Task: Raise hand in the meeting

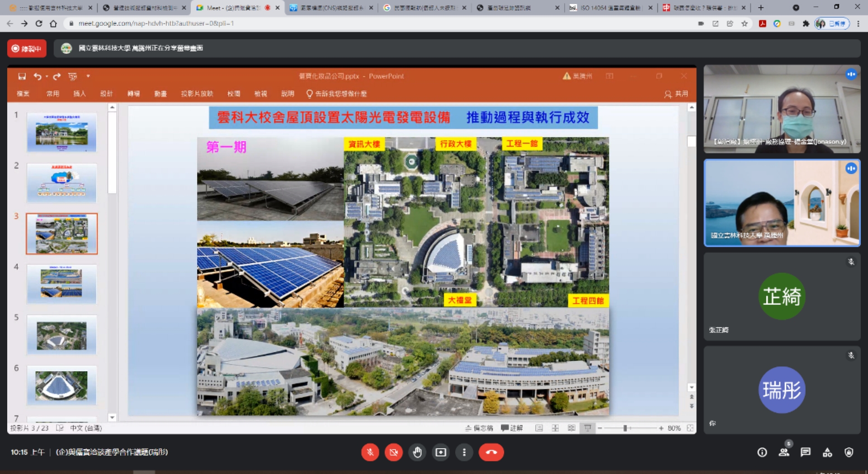Action: [x=417, y=452]
